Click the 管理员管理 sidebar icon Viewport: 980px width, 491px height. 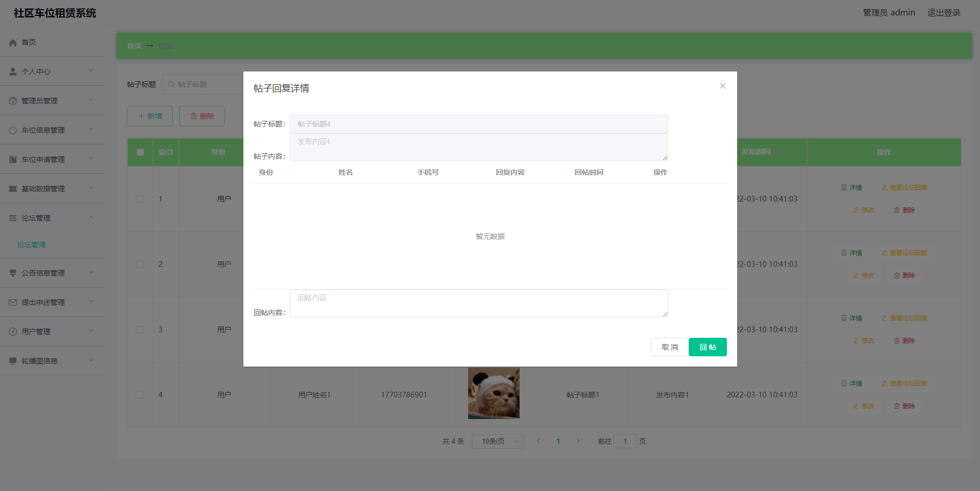(13, 101)
